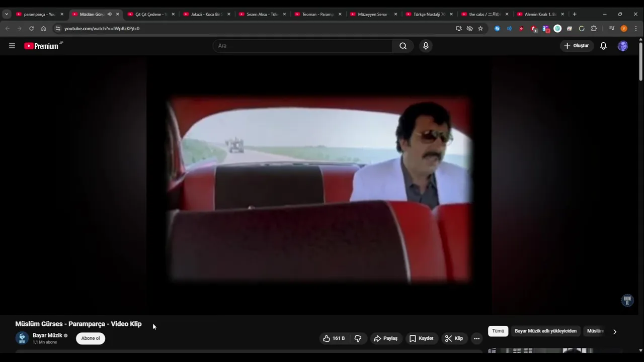Click the Paylaş share button

tap(385, 338)
